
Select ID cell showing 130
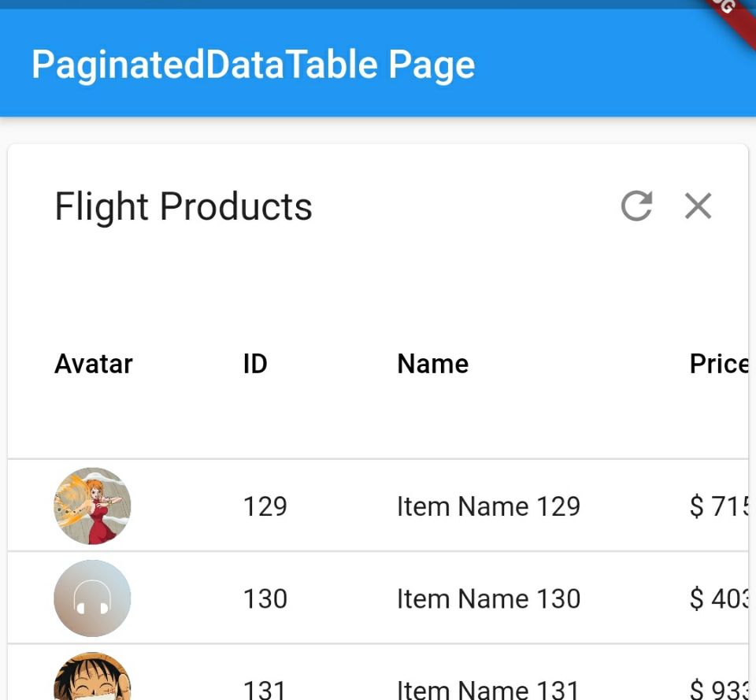(265, 599)
